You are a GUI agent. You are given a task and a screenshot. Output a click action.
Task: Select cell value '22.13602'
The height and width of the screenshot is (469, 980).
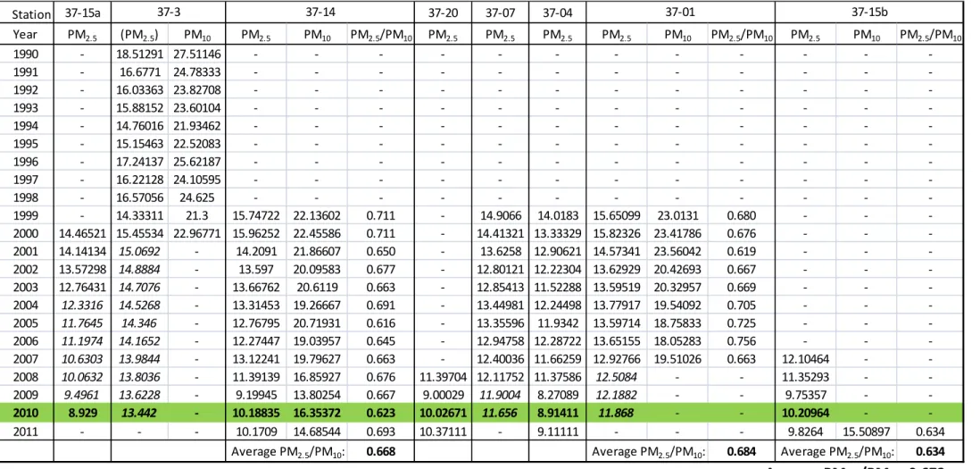click(317, 216)
